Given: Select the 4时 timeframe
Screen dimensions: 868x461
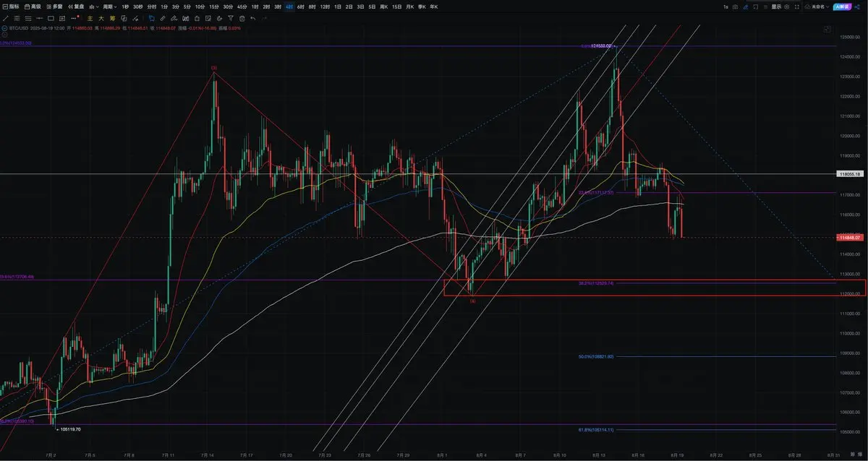Looking at the screenshot, I should pyautogui.click(x=289, y=7).
